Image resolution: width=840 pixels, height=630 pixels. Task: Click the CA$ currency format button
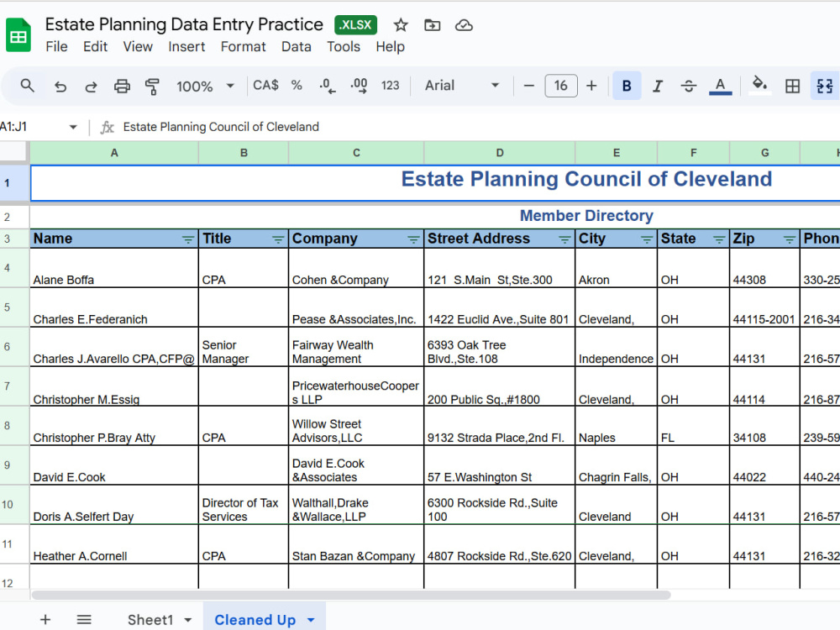click(265, 85)
